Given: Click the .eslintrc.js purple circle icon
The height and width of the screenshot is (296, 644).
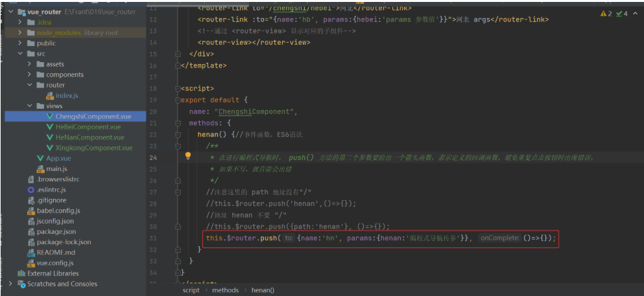Looking at the screenshot, I should (x=30, y=190).
